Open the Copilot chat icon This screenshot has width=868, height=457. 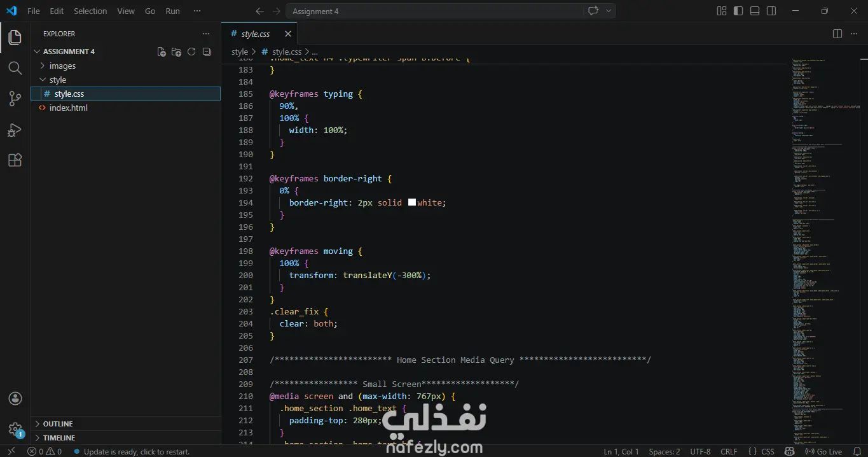(x=593, y=11)
